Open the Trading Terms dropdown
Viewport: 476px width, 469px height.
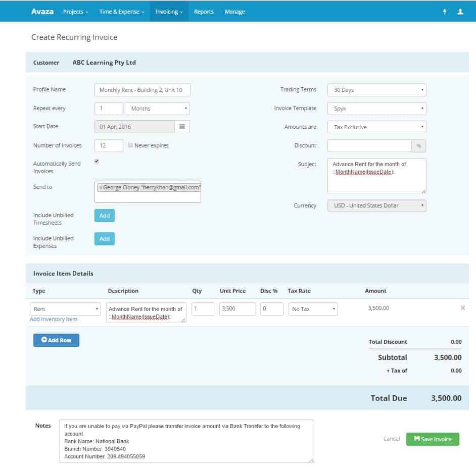[376, 89]
